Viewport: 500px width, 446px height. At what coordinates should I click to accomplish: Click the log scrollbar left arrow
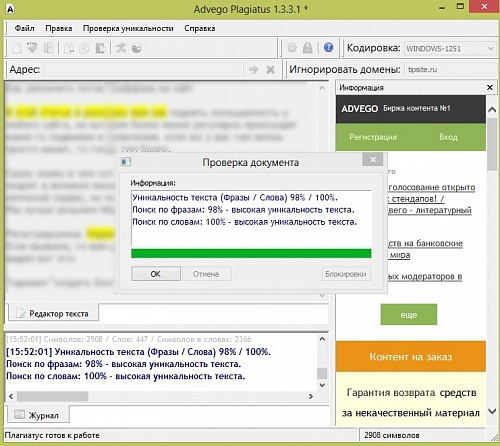(x=11, y=396)
